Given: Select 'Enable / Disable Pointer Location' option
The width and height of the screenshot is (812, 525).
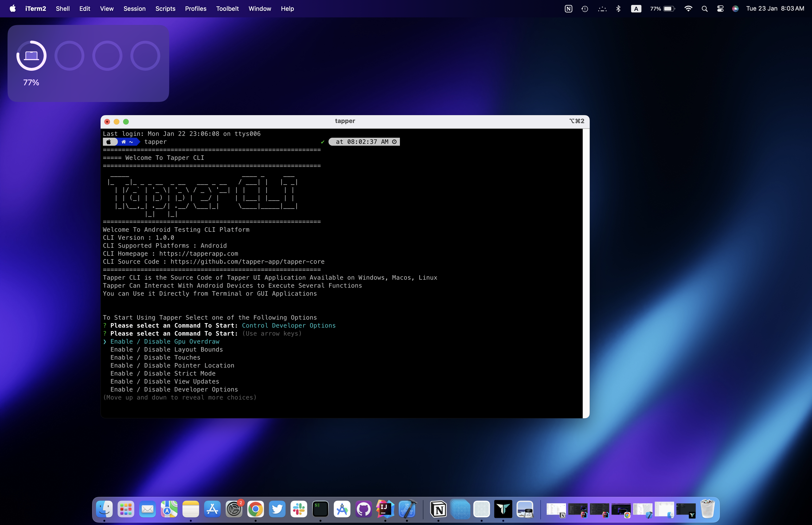Looking at the screenshot, I should pos(172,365).
